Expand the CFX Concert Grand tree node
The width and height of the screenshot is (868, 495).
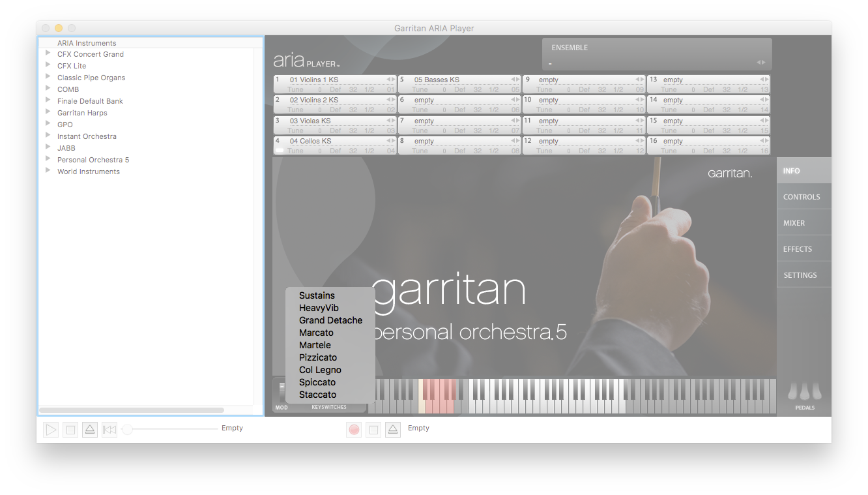48,54
